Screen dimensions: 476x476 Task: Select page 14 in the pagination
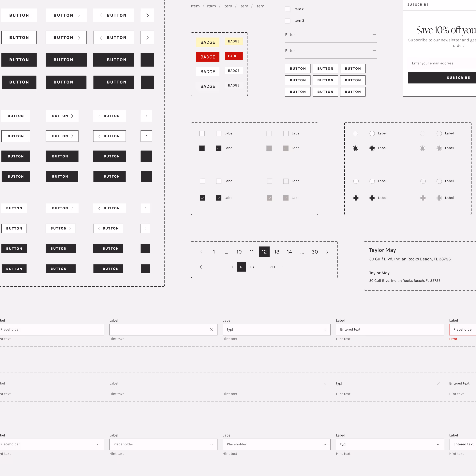(x=289, y=252)
